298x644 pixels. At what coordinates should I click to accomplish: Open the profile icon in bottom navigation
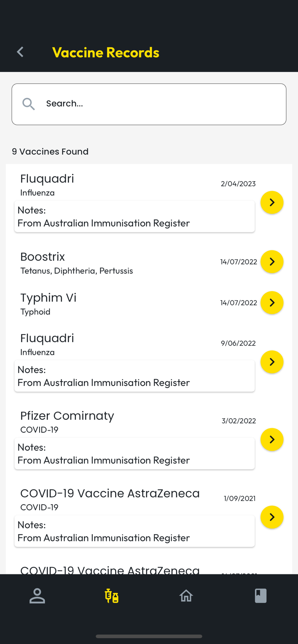pos(37,596)
